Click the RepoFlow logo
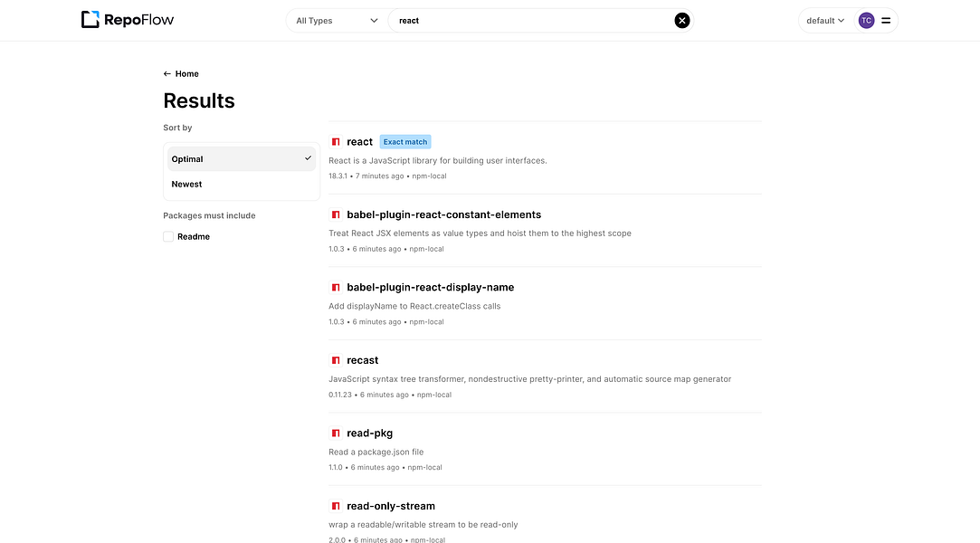 128,20
